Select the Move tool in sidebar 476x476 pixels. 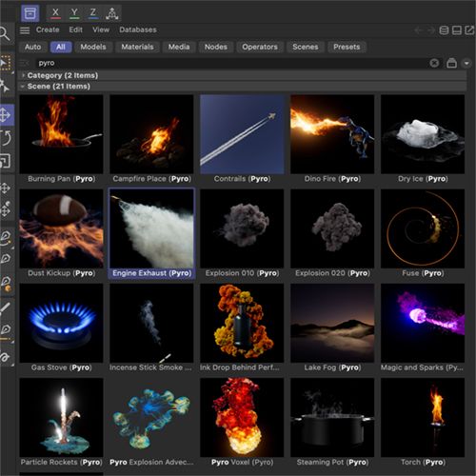tap(6, 114)
